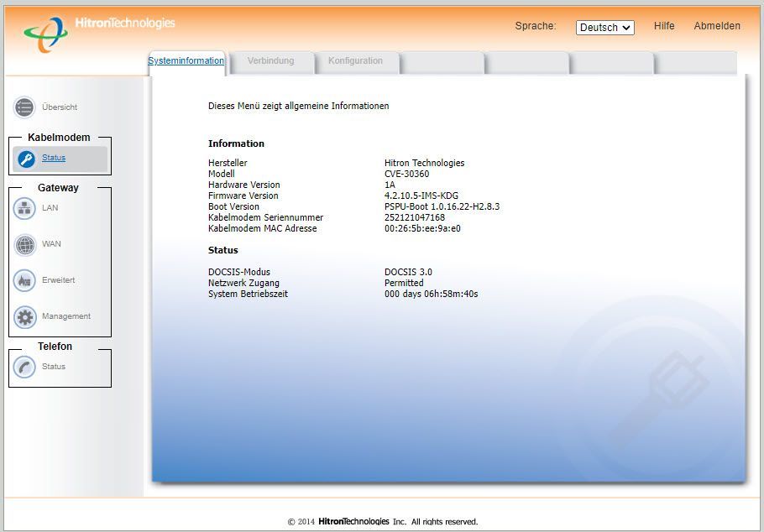Viewport: 764px width, 532px height.
Task: Select hardware version value 1A
Action: [x=390, y=185]
